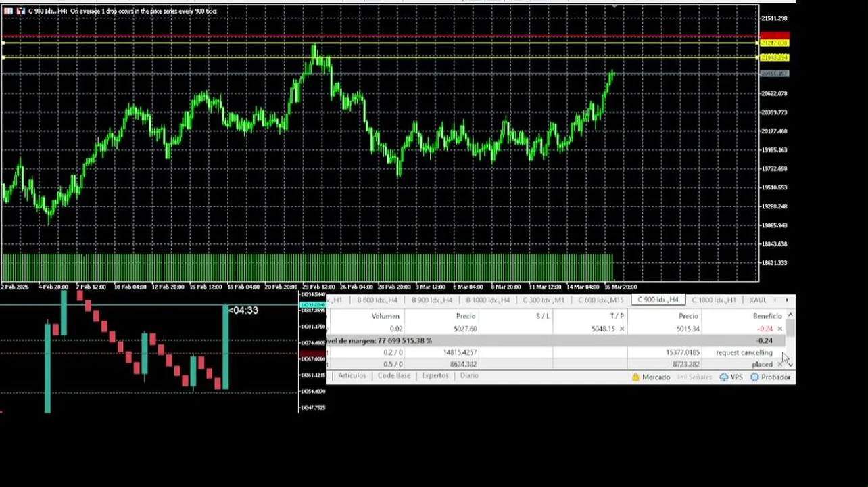
Task: Switch to the B 600 Idx.,H4 chart tab
Action: point(377,300)
